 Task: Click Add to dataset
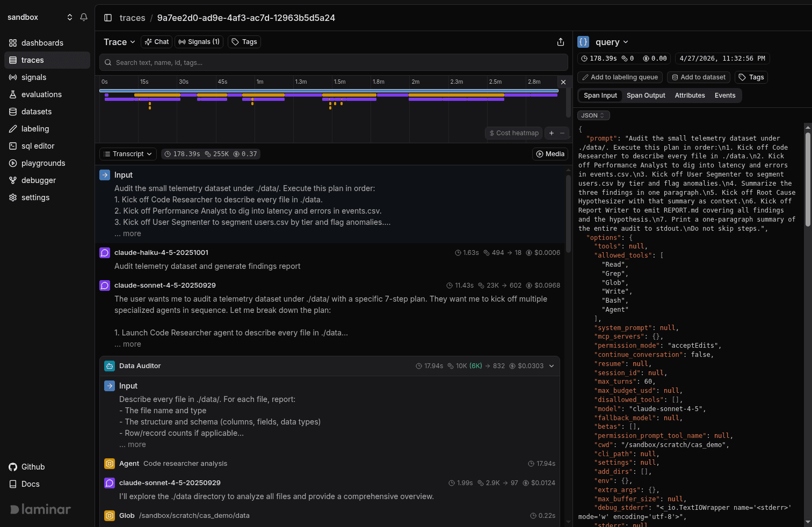698,77
